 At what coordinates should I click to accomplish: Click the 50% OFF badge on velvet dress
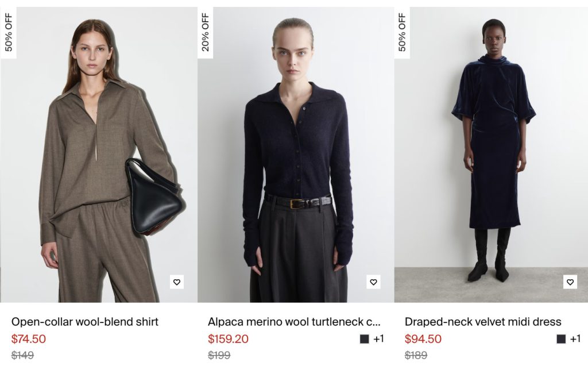coord(402,33)
